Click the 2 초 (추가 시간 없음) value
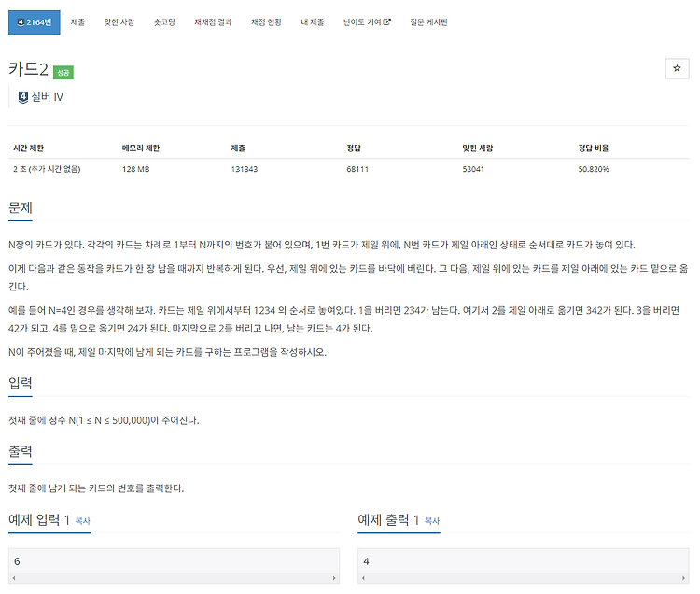Image resolution: width=700 pixels, height=594 pixels. (x=47, y=169)
